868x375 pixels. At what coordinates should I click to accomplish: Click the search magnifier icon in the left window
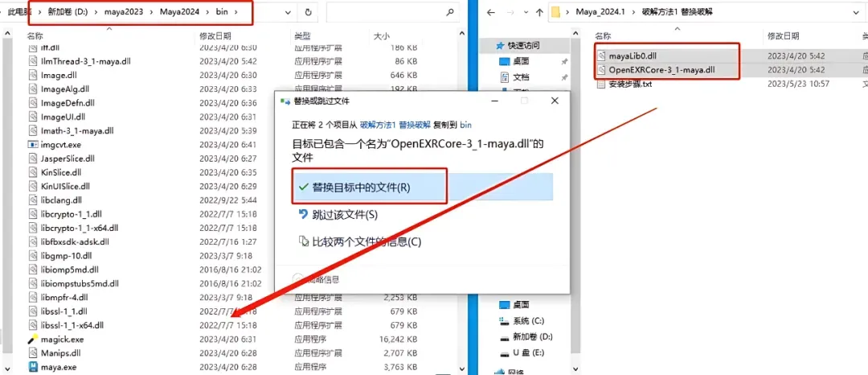pyautogui.click(x=450, y=12)
